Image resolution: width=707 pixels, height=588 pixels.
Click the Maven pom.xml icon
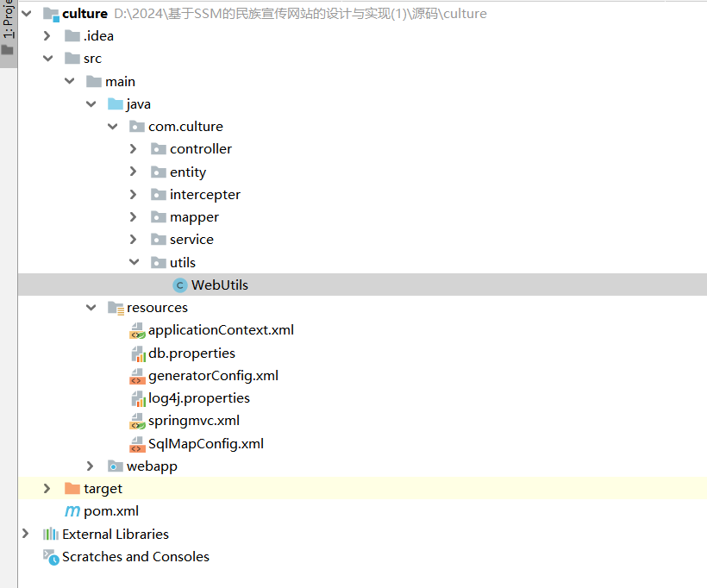pyautogui.click(x=72, y=511)
